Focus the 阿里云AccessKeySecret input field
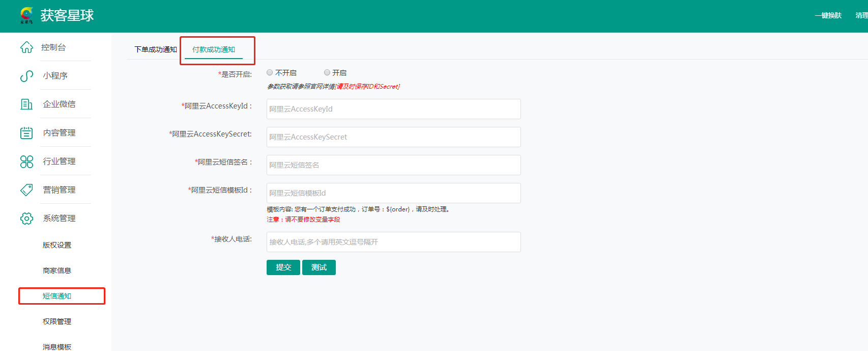 click(393, 137)
